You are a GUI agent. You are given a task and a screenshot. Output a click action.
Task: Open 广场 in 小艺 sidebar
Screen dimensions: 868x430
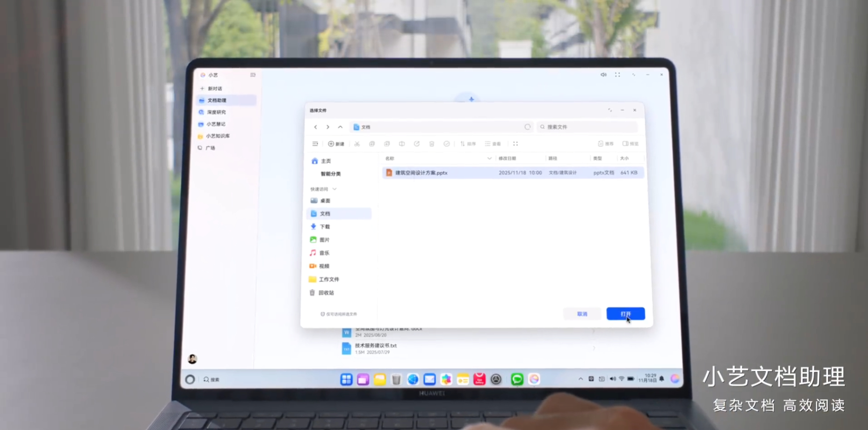(x=207, y=148)
